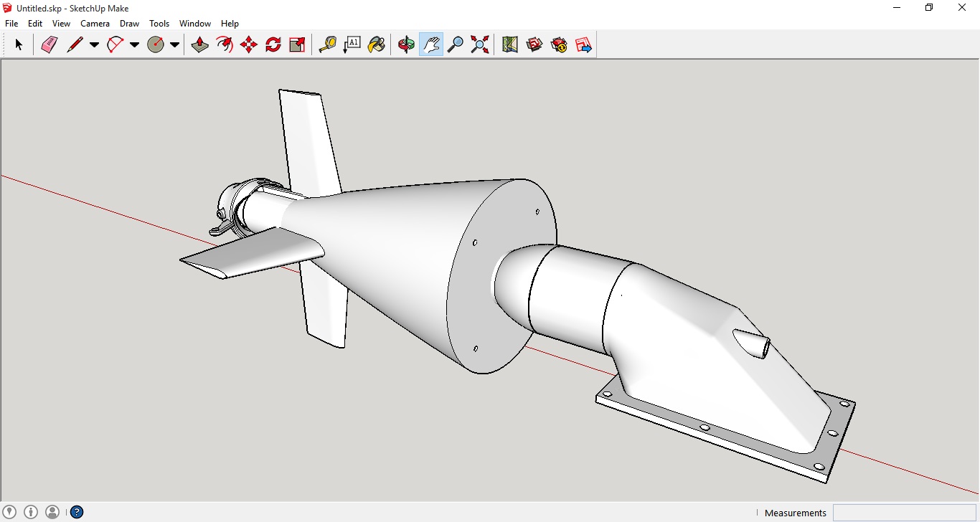Select the Tape Measure tool
Image resolution: width=980 pixels, height=522 pixels.
coord(328,45)
